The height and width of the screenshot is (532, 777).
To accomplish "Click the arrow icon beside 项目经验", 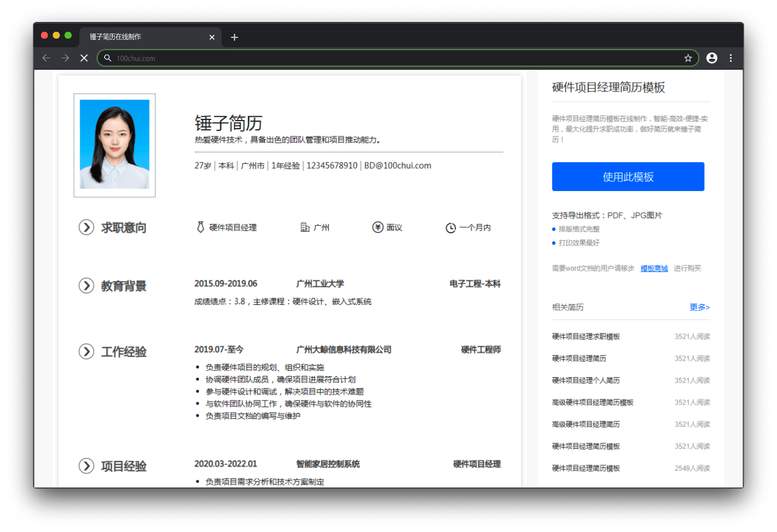I will 86,466.
